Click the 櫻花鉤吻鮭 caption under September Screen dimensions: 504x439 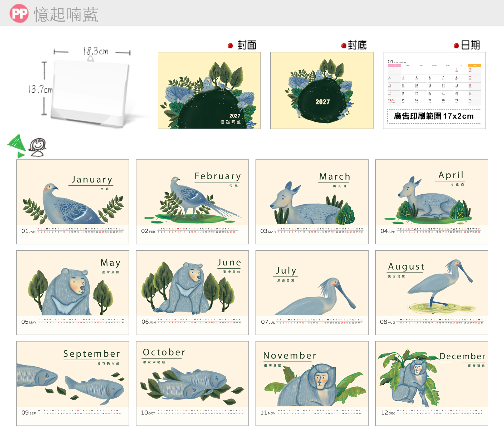(x=109, y=364)
